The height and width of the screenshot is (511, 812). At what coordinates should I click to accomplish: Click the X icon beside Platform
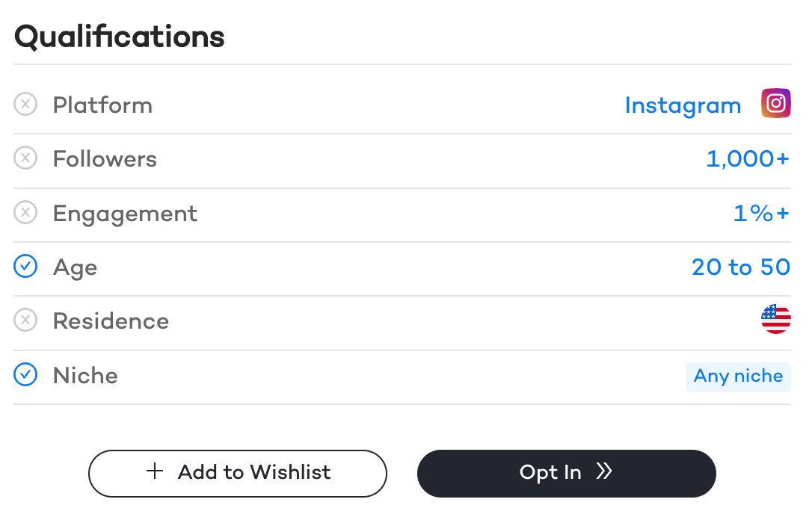[25, 105]
